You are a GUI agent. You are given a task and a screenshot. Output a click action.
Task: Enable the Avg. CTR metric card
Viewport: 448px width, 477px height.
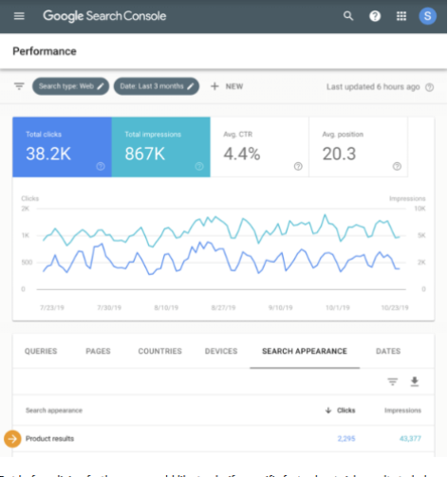tap(259, 147)
